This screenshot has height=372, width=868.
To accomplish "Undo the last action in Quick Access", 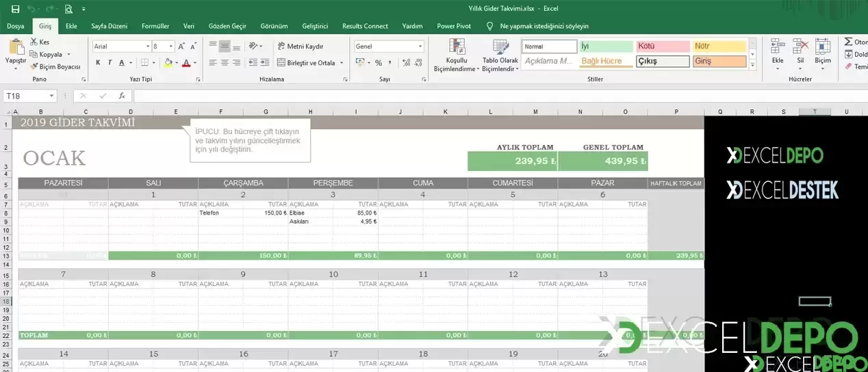I will [31, 9].
